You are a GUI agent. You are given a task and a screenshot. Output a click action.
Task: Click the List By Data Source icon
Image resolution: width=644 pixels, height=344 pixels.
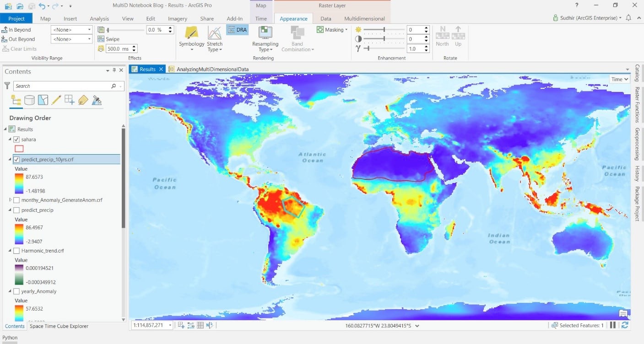pos(29,100)
